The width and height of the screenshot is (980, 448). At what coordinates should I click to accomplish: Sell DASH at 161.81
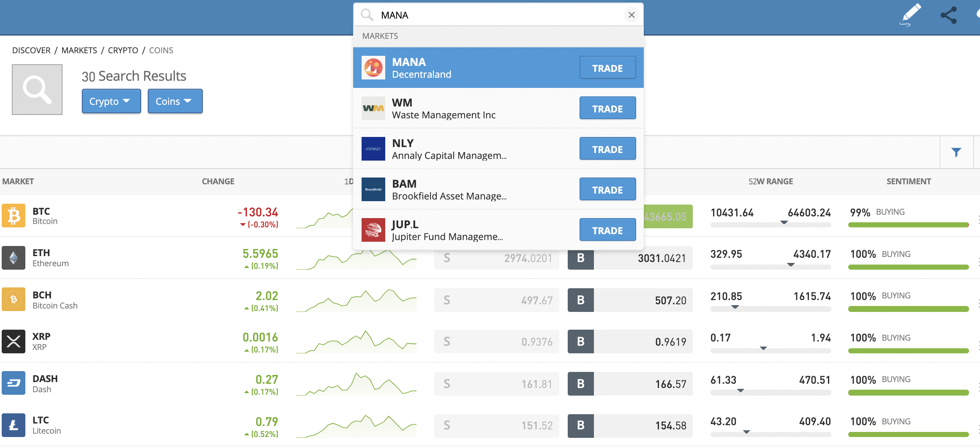(x=497, y=384)
